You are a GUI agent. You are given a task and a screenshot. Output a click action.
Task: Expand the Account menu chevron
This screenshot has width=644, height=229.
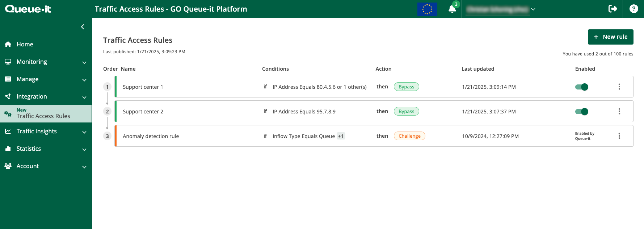click(84, 167)
